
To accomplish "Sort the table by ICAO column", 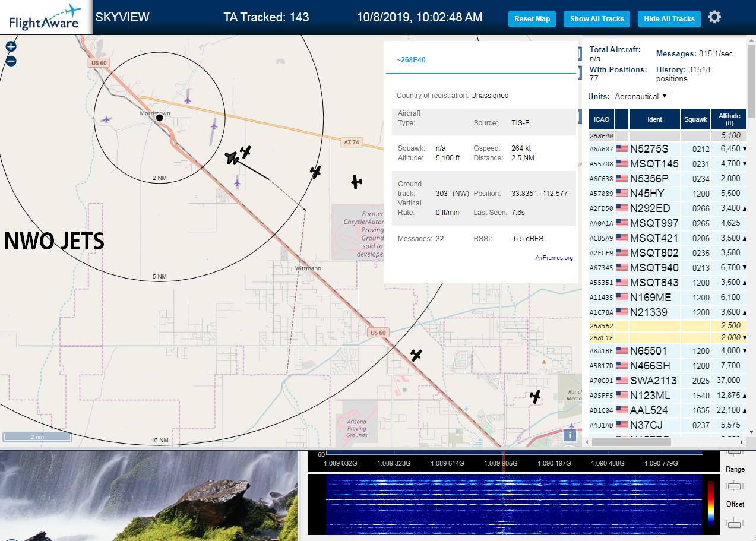I will pyautogui.click(x=602, y=119).
